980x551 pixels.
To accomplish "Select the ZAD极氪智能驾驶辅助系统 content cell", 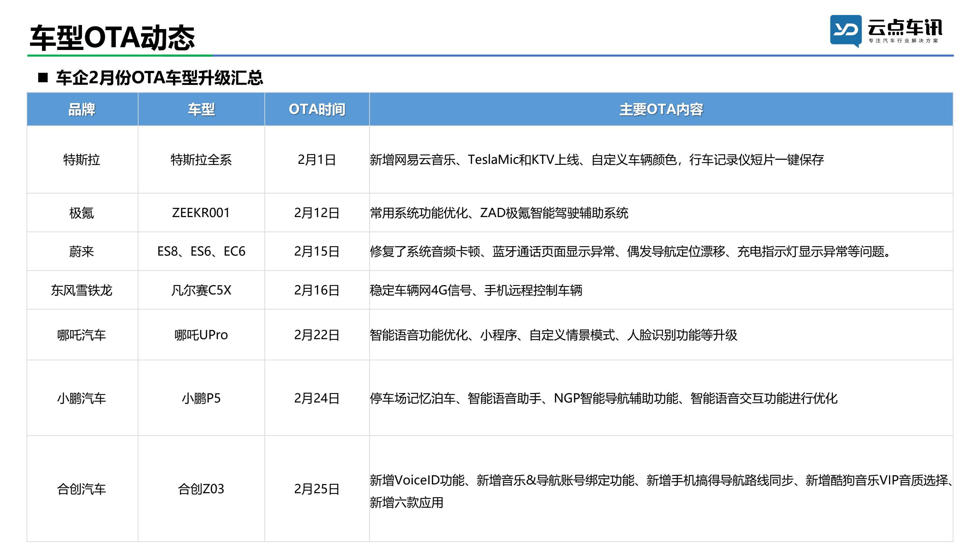I will (661, 213).
